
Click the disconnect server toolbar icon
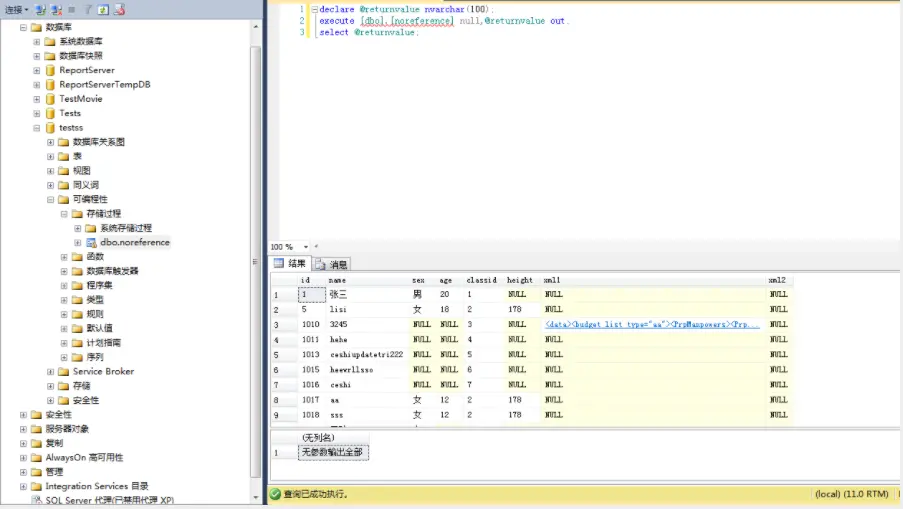[56, 10]
